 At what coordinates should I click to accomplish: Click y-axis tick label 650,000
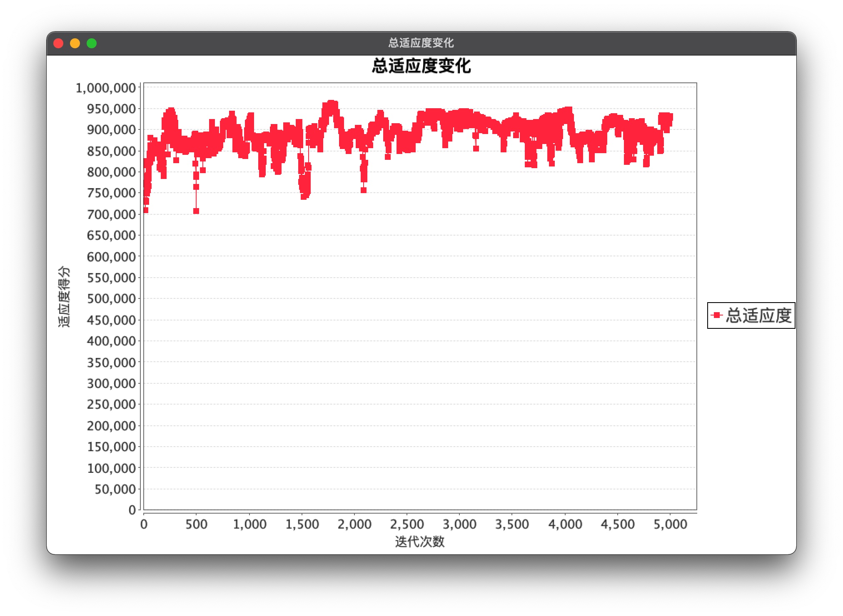coord(112,236)
